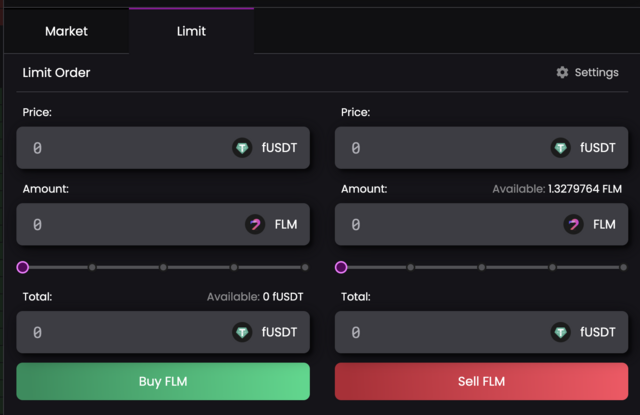This screenshot has width=640, height=415.
Task: Set buy slider to the 75% mark
Action: click(234, 267)
